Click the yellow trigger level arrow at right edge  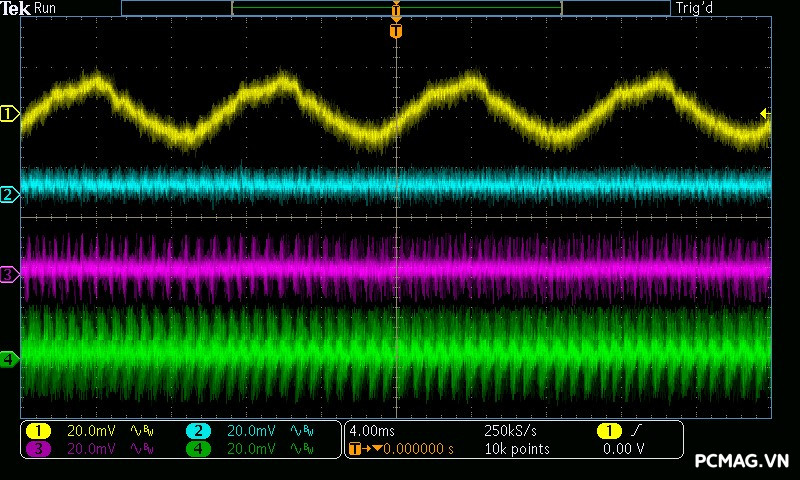765,114
